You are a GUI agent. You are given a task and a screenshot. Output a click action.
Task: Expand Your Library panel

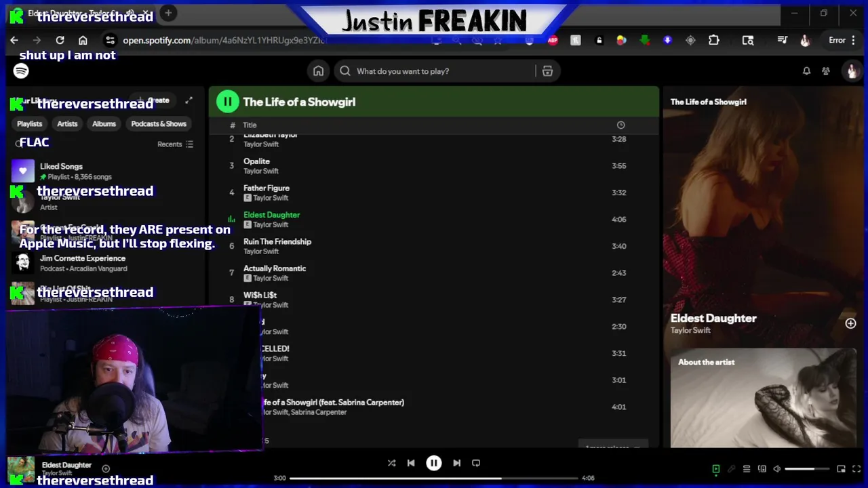pyautogui.click(x=189, y=100)
